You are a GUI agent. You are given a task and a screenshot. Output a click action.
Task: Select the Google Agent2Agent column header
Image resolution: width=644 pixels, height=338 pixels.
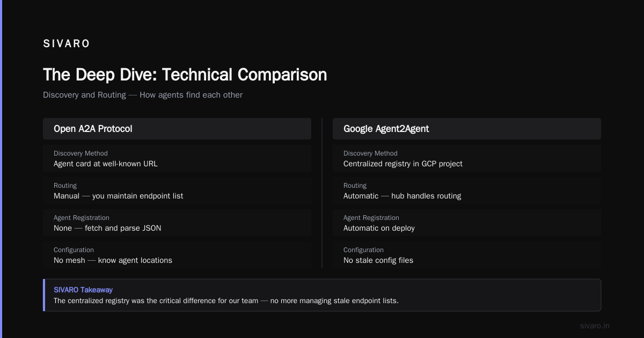[x=467, y=129]
